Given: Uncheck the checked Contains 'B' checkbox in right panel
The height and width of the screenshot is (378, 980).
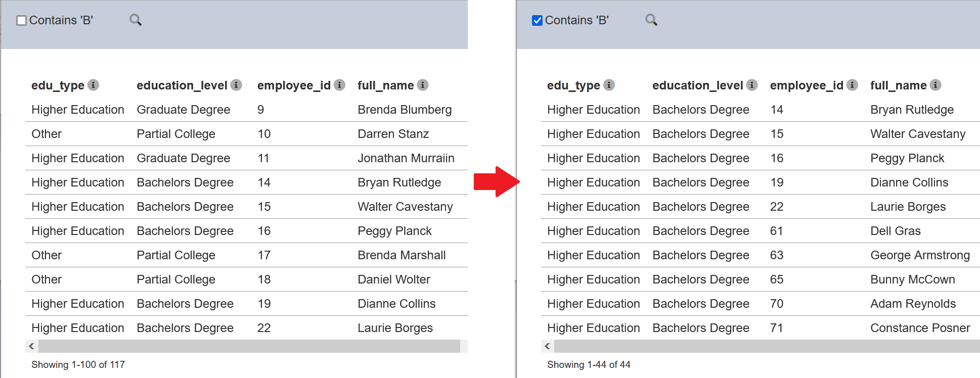Looking at the screenshot, I should (537, 20).
